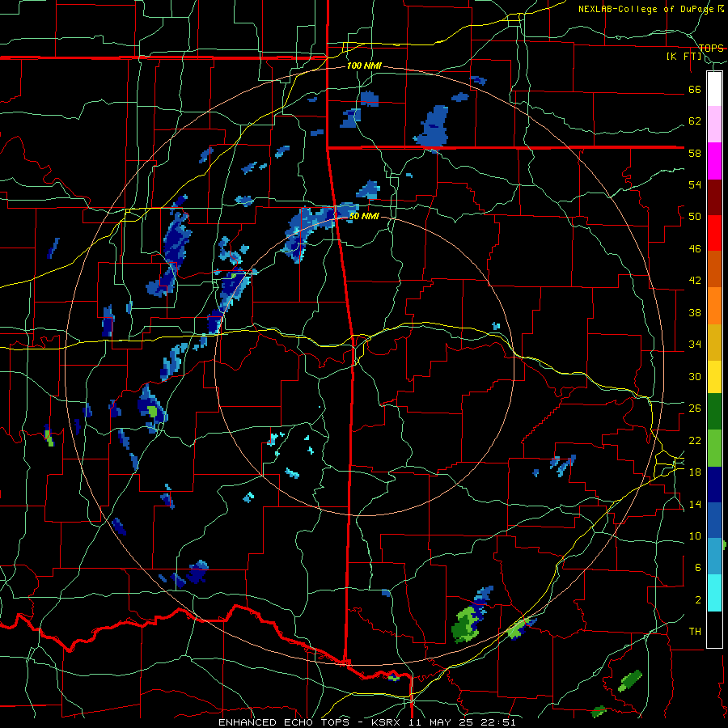This screenshot has height=728, width=728.
Task: Click the gold legend swatch
Action: tap(714, 342)
